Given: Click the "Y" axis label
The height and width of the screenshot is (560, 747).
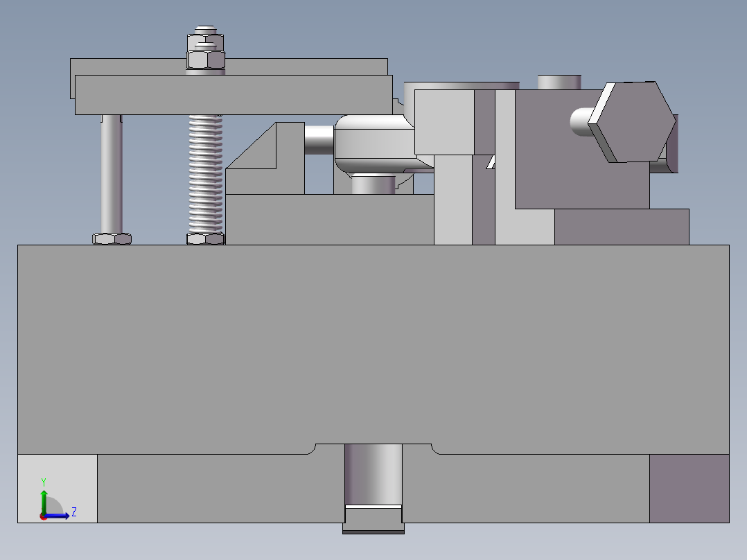Looking at the screenshot, I should pyautogui.click(x=44, y=482).
